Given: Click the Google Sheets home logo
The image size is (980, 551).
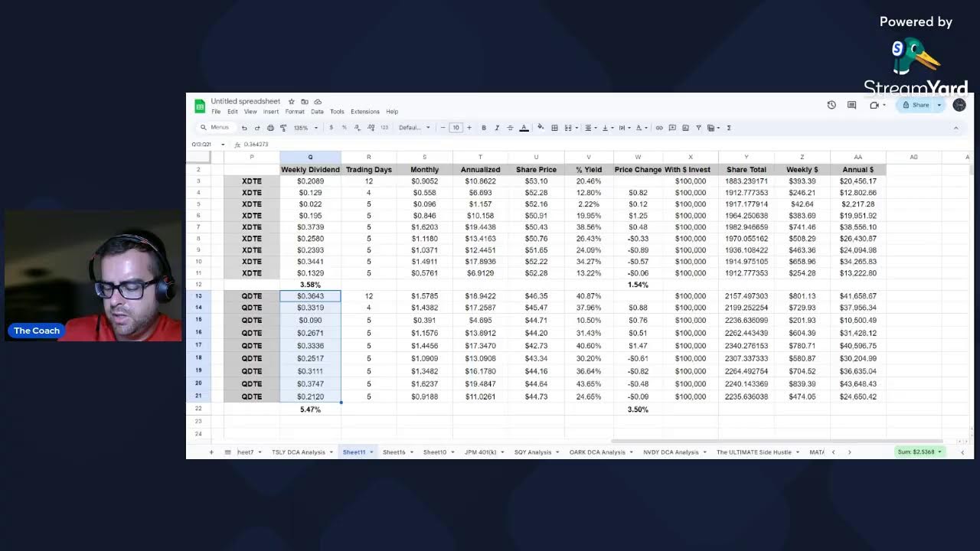Looking at the screenshot, I should tap(200, 106).
